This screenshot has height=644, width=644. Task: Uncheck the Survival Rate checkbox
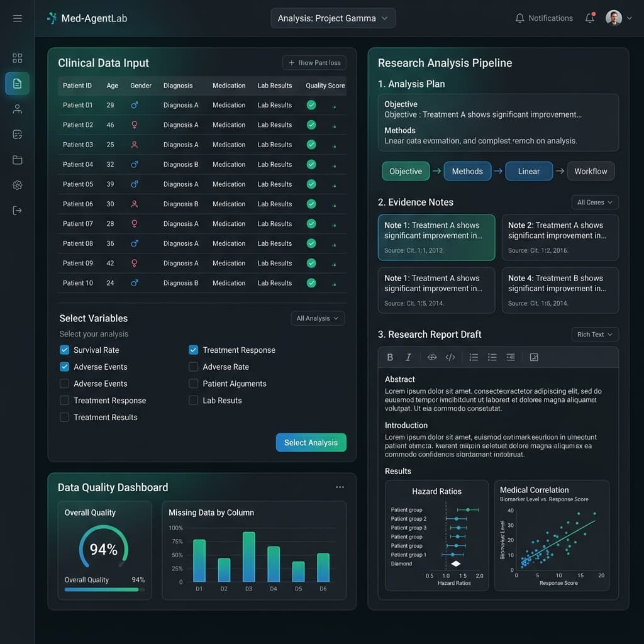pyautogui.click(x=65, y=350)
